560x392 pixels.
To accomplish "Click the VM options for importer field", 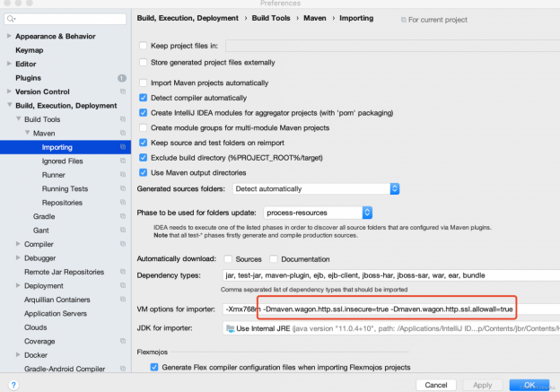I will [x=391, y=309].
